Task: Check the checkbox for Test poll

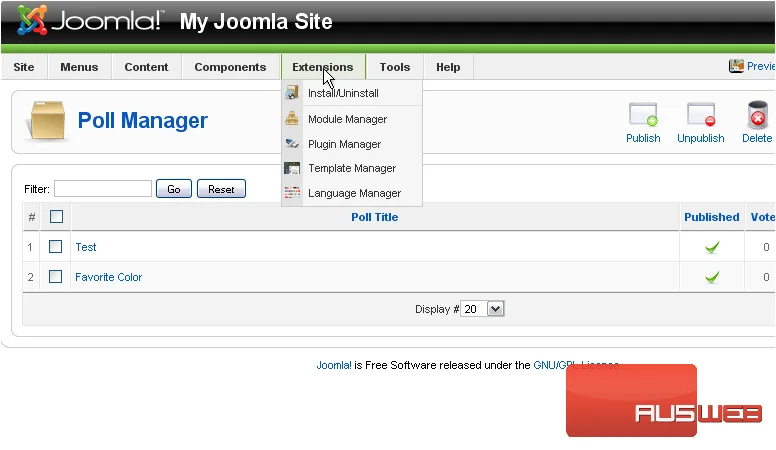Action: (x=55, y=247)
